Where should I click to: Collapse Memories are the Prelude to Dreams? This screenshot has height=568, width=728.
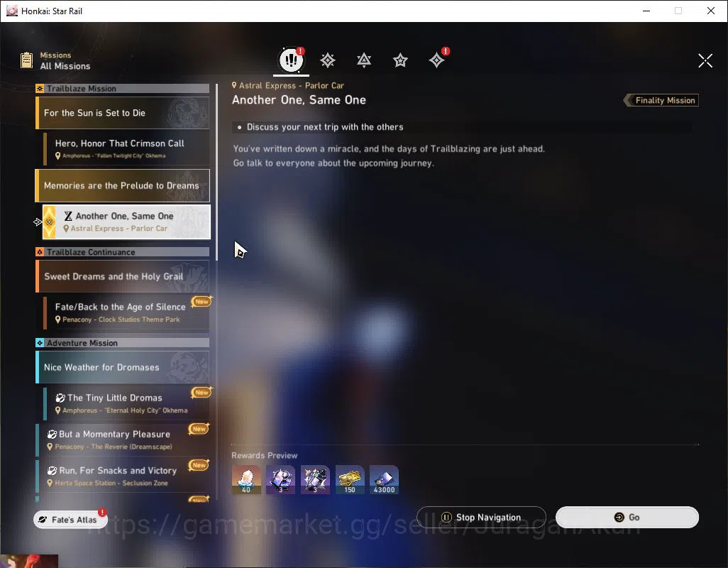pyautogui.click(x=122, y=186)
